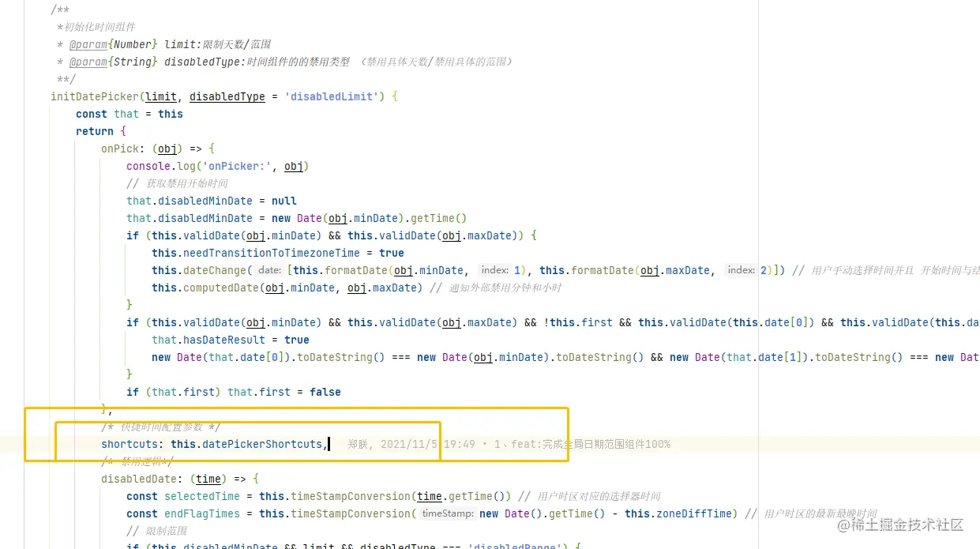980x549 pixels.
Task: Click the comment '// 限制范围'
Action: (x=156, y=531)
